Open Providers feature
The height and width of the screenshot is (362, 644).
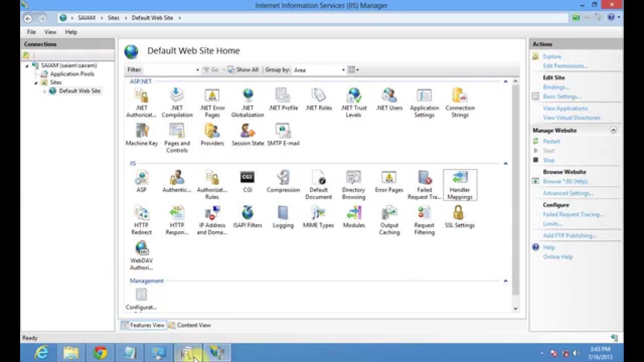[x=212, y=134]
